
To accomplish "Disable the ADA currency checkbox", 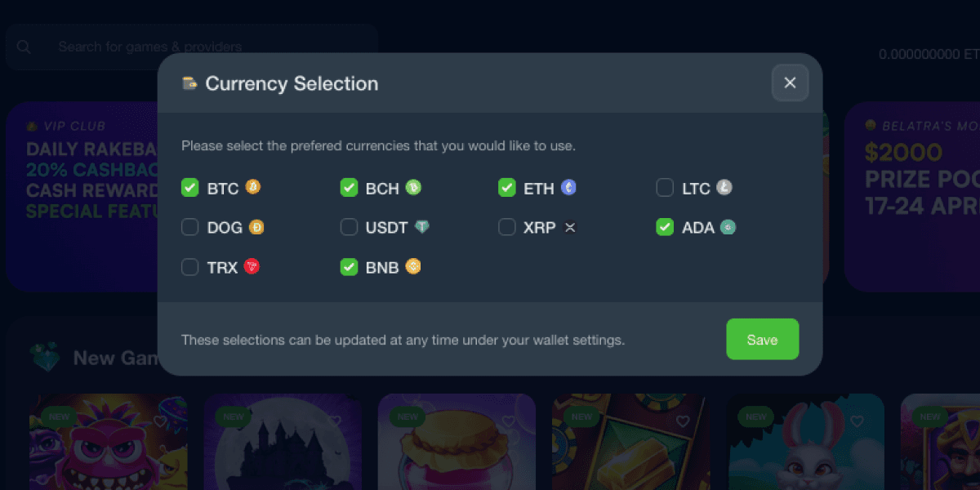I will point(665,227).
